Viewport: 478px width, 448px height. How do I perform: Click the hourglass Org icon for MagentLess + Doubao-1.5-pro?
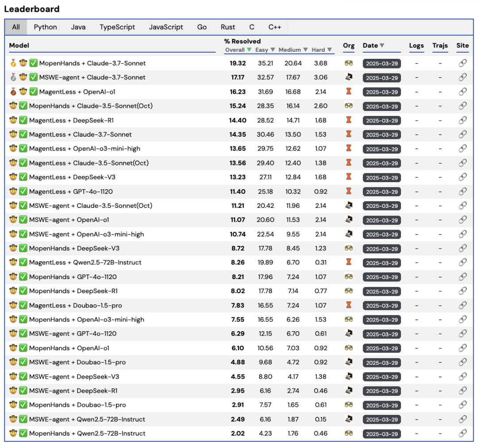[349, 306]
